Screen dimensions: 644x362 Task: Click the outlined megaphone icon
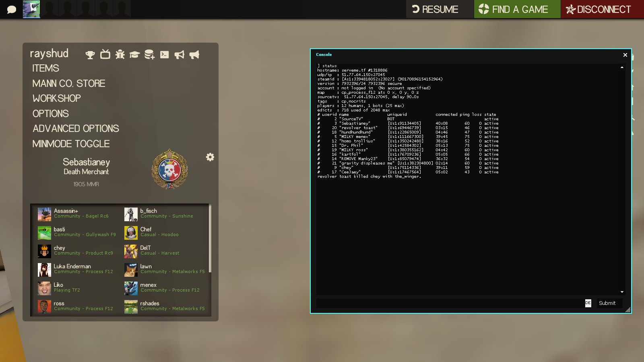coord(179,54)
